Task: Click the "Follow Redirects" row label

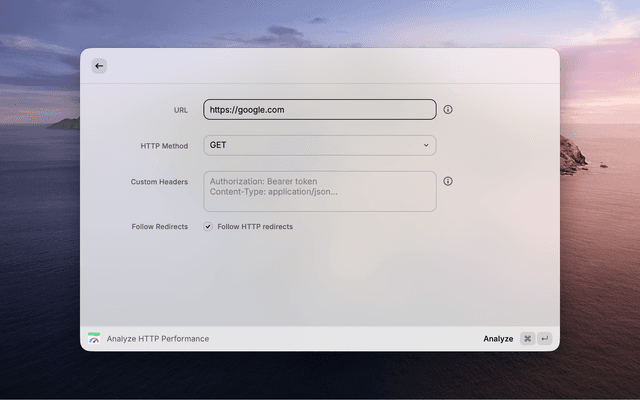Action: [x=159, y=227]
